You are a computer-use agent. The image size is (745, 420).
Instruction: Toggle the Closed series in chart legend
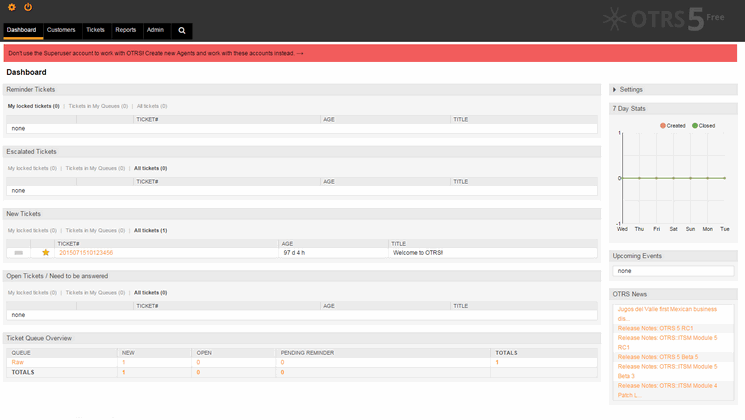coord(704,126)
